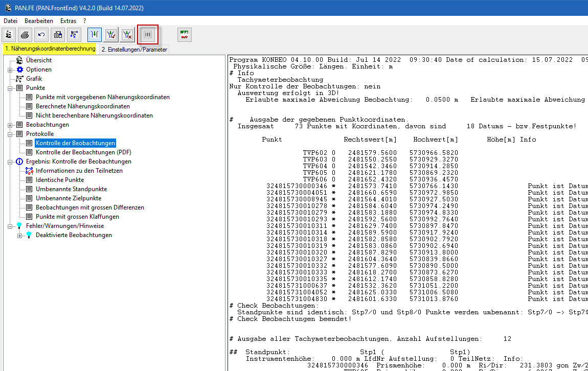
Task: Expand the Optionen tree node
Action: pyautogui.click(x=10, y=69)
